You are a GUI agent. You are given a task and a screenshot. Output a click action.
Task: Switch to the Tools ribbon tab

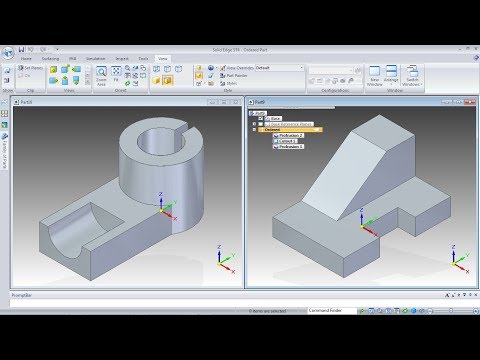tap(143, 59)
